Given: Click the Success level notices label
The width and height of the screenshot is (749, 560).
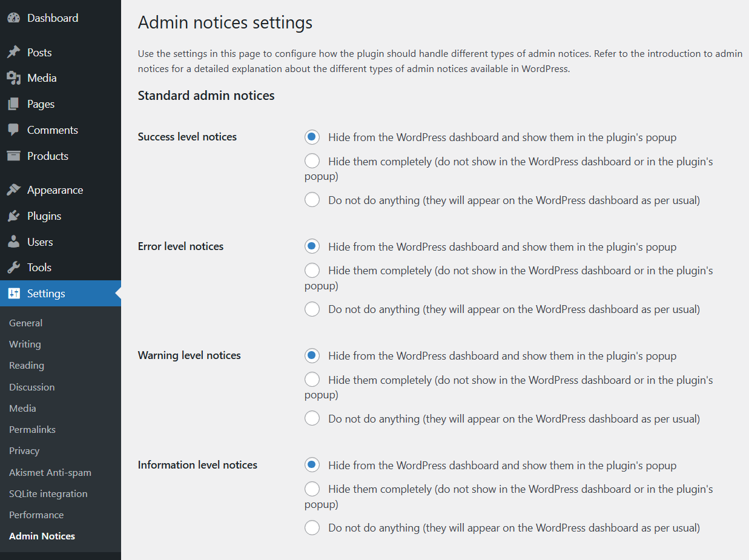Looking at the screenshot, I should tap(187, 137).
